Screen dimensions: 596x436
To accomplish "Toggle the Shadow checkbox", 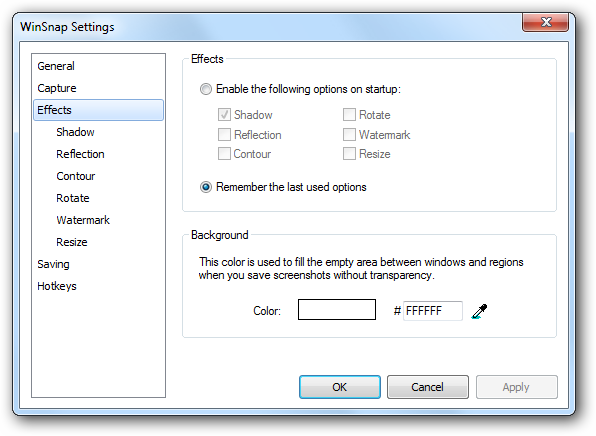I will [224, 114].
